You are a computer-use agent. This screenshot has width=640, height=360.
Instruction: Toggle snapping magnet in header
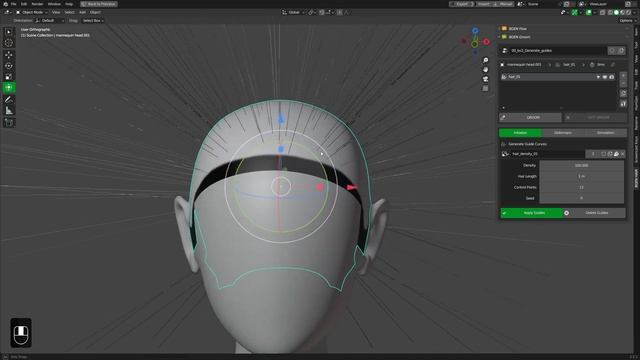[322, 13]
